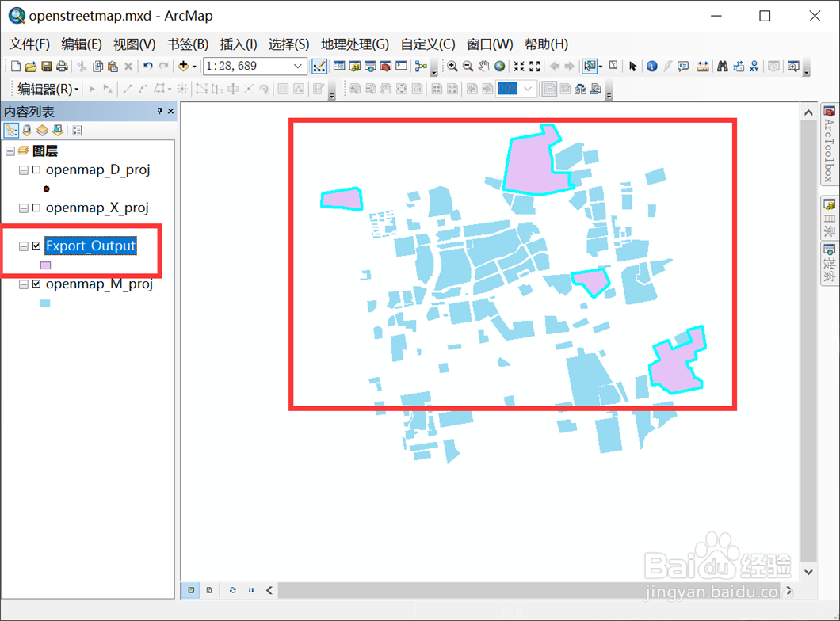Open the 插入(I) menu

239,44
